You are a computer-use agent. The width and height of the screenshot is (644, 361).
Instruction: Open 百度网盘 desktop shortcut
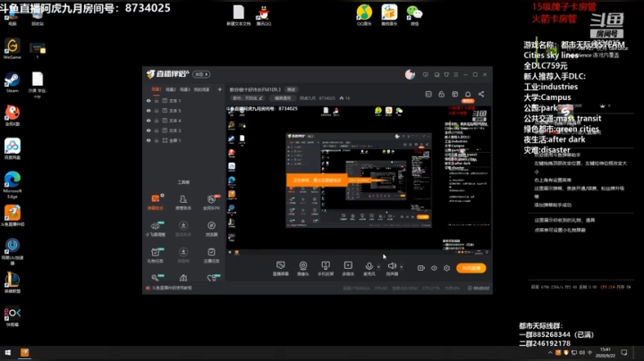(x=13, y=149)
